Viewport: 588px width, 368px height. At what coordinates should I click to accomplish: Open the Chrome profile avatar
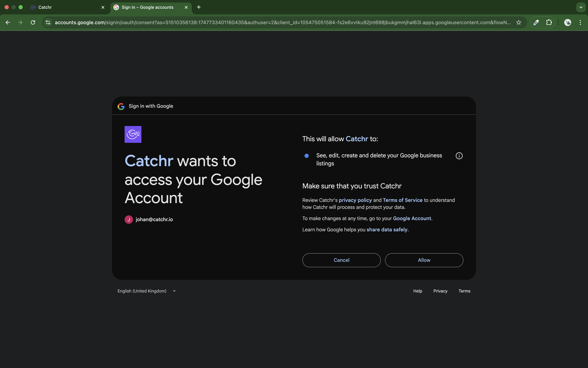[x=568, y=22]
